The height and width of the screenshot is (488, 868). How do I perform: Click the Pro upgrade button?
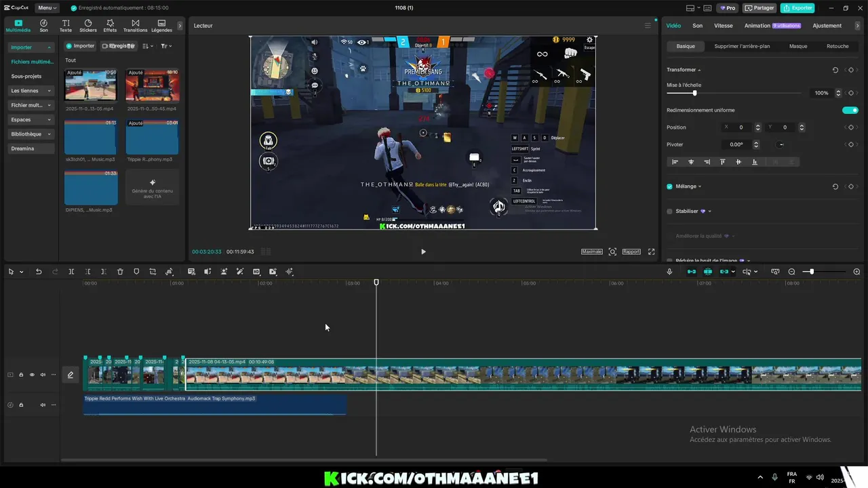[x=728, y=8]
